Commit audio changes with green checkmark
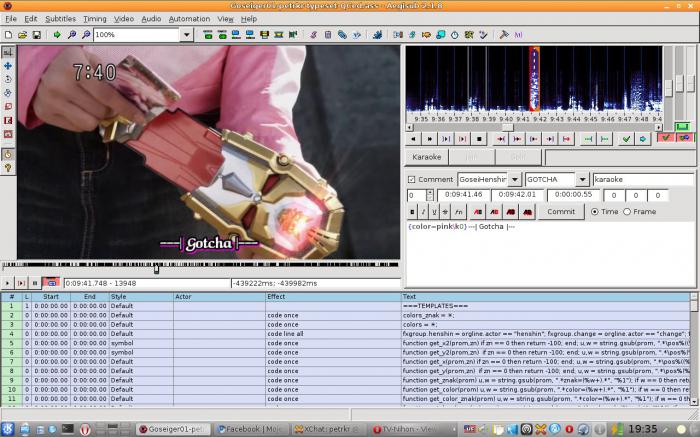This screenshot has height=437, width=700. coord(626,139)
